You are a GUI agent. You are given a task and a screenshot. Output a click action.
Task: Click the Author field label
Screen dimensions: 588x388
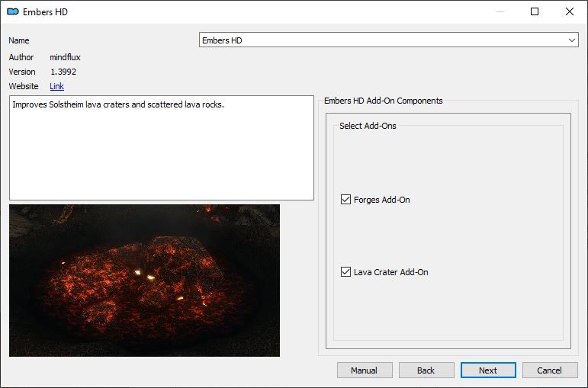click(x=21, y=57)
